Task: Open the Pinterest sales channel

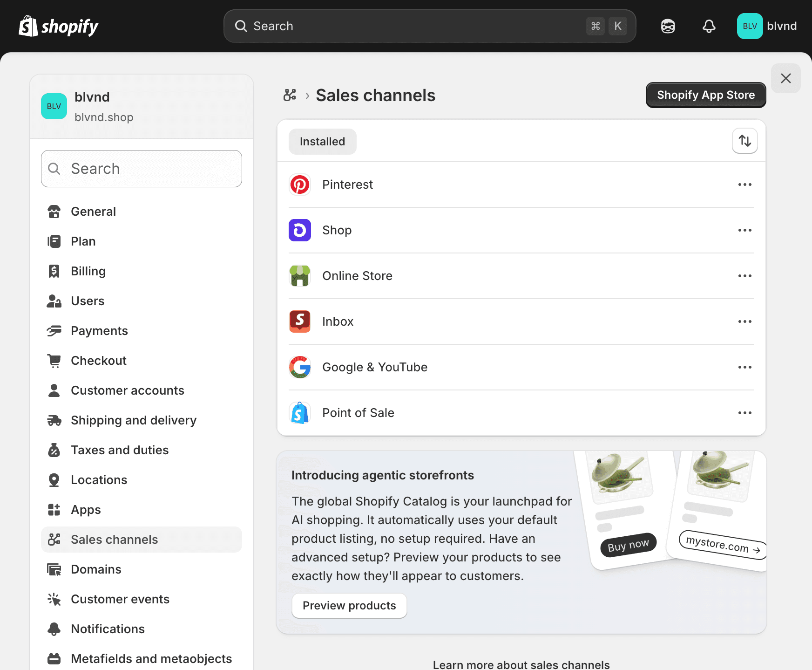Action: (521, 185)
